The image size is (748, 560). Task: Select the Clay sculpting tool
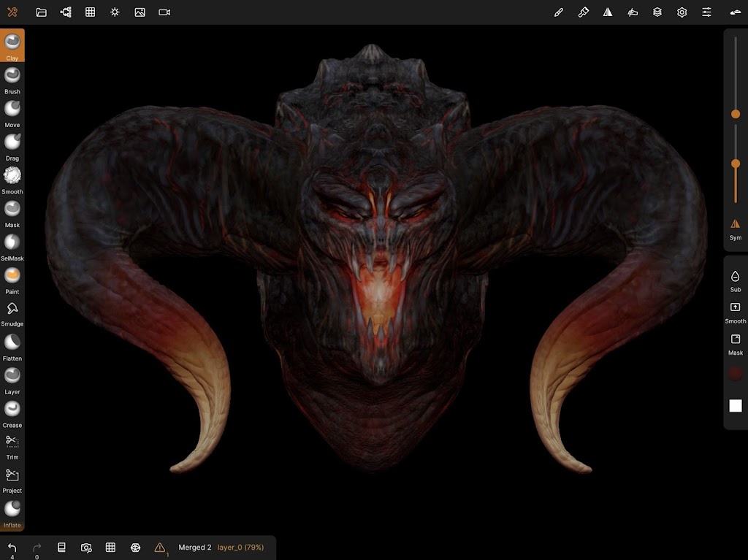(12, 45)
